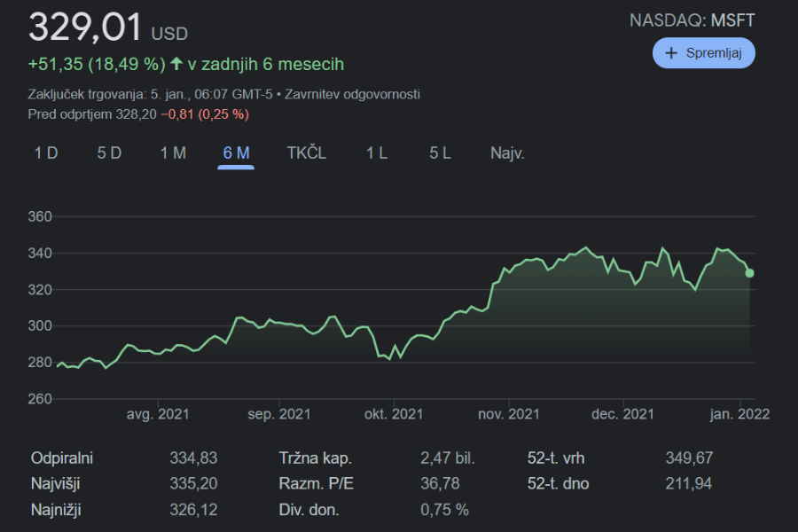
Task: Select the 1 L one-year tab
Action: 377,153
